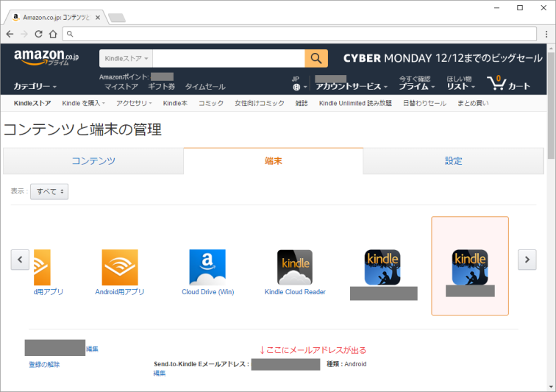Switch to the 端末 tab

pyautogui.click(x=274, y=161)
